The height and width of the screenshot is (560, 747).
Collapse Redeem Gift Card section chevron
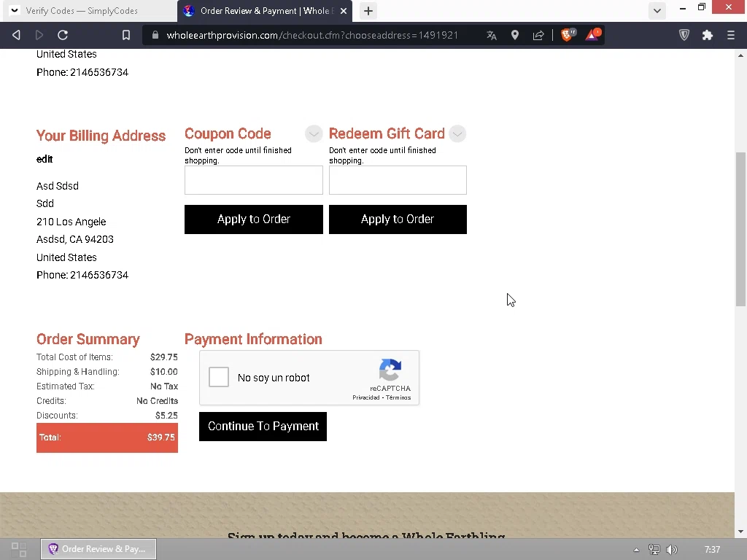pos(457,134)
